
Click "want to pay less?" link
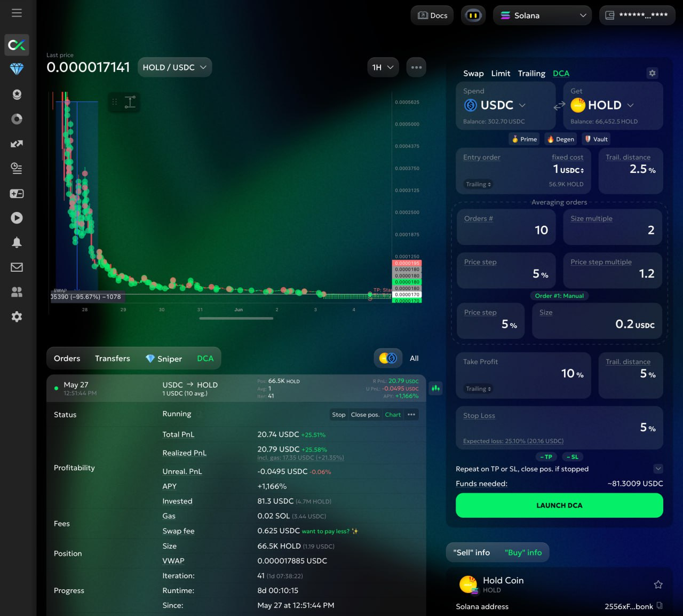[x=330, y=531]
